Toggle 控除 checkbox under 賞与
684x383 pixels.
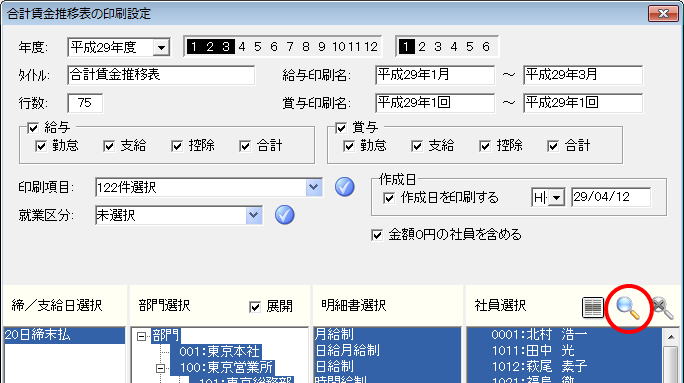485,146
